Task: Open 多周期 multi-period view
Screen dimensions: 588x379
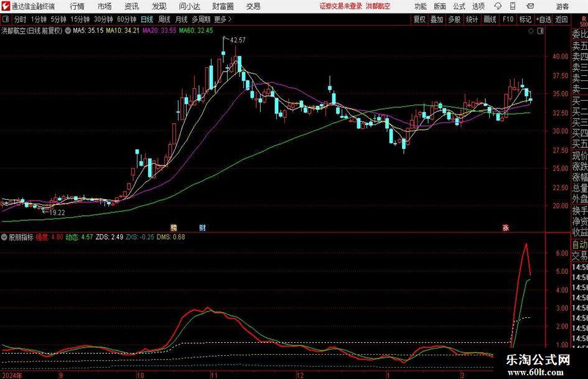Action: pyautogui.click(x=201, y=19)
